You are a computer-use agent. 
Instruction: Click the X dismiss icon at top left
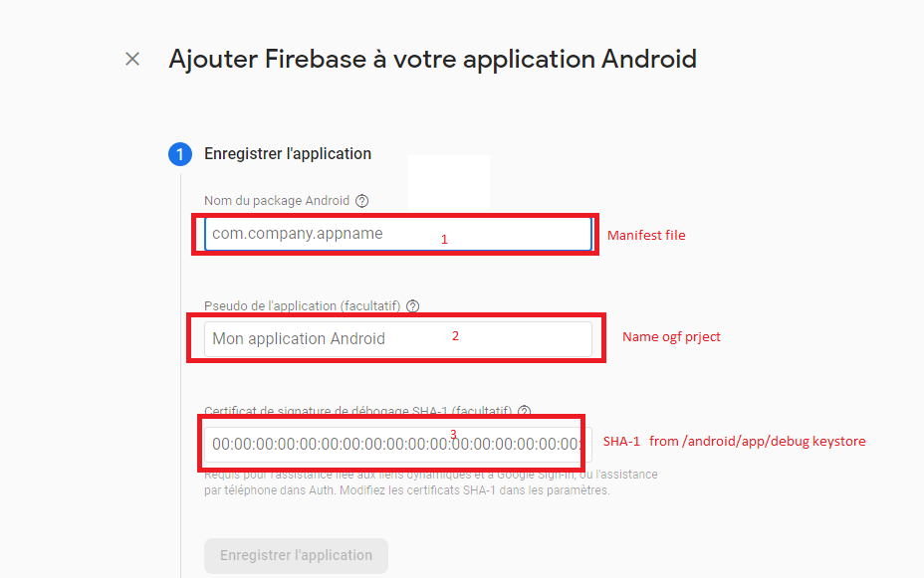pos(131,60)
